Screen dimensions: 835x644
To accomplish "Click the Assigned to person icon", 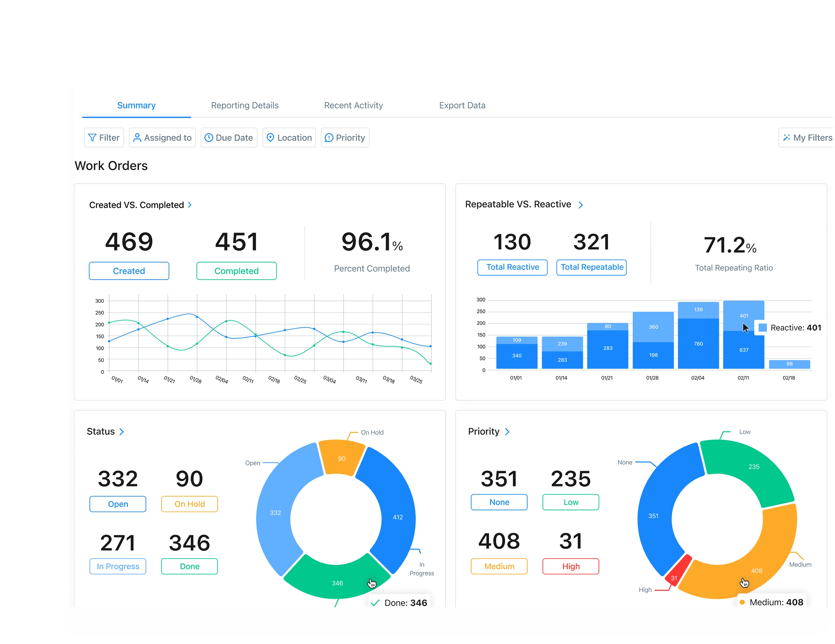I will 138,138.
